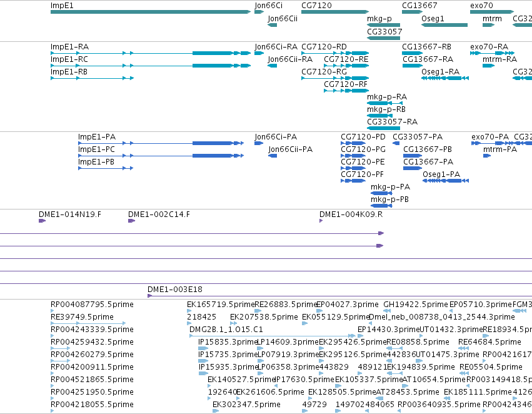Select EST RE64684.5prime

464,348
